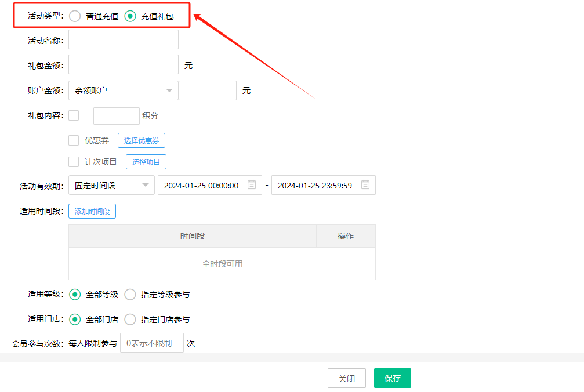Screen dimensions: 584x392
Task: Click the member participation limit input
Action: 151,343
